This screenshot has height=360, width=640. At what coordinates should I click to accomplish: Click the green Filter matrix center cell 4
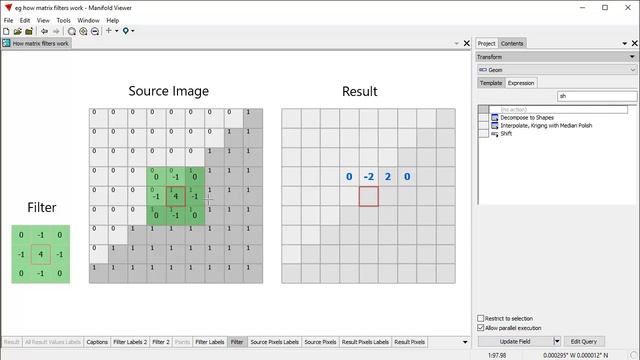[40, 254]
